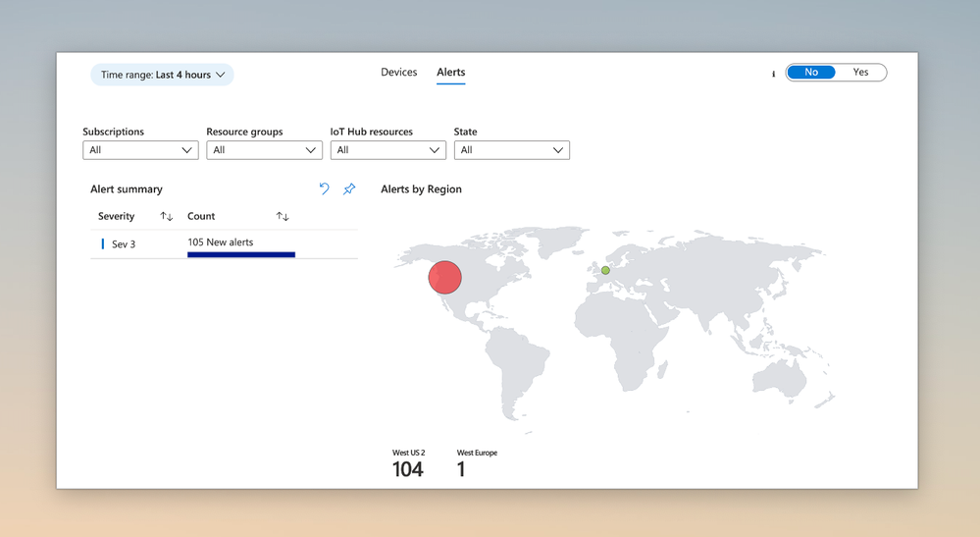
Task: Click the Severity column header
Action: click(x=117, y=216)
